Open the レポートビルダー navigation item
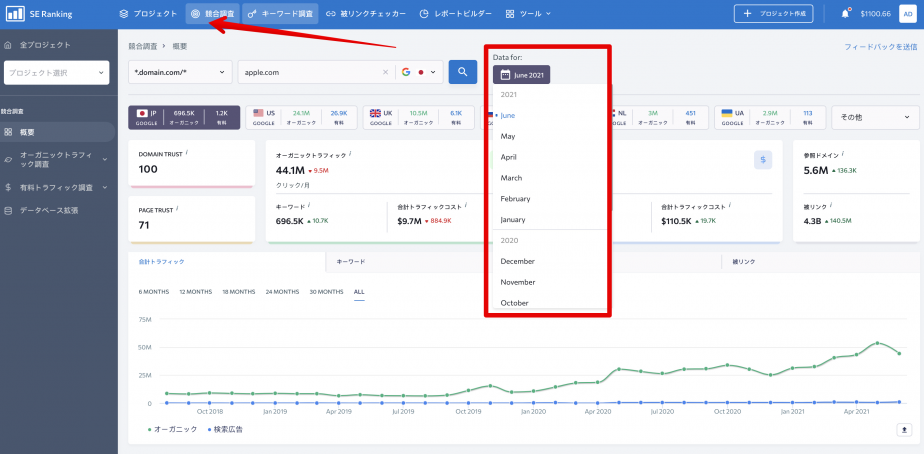The image size is (924, 454). [x=456, y=14]
